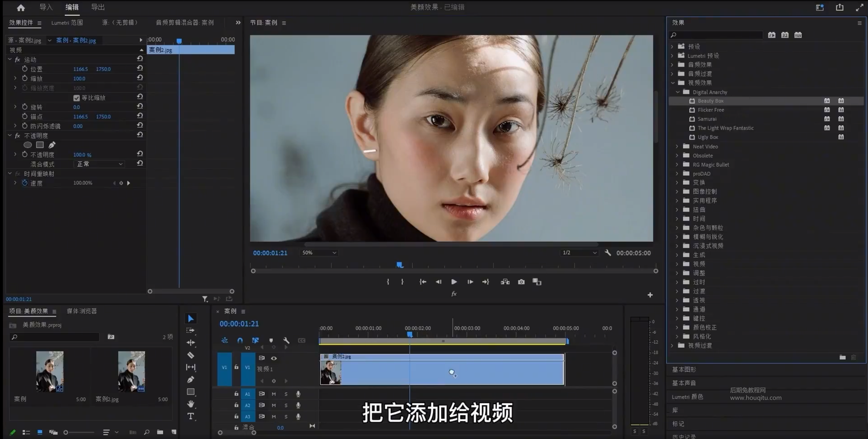Click the Play button in Program monitor
Viewport: 868px width, 439px height.
(x=454, y=282)
